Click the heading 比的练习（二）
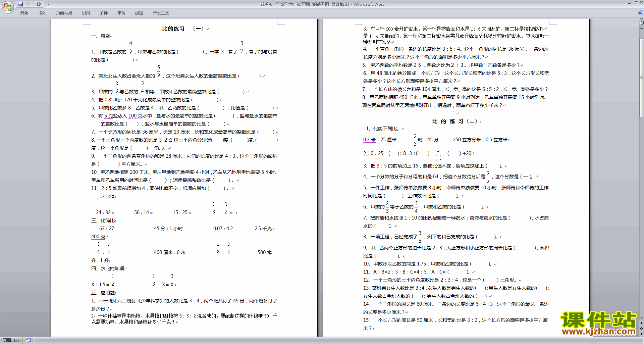 click(x=455, y=121)
